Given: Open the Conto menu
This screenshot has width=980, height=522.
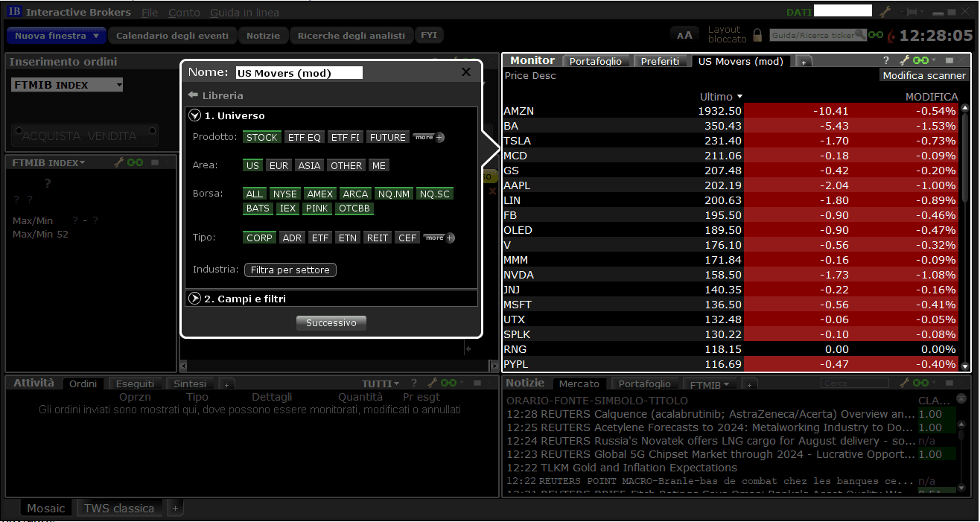Looking at the screenshot, I should (184, 13).
